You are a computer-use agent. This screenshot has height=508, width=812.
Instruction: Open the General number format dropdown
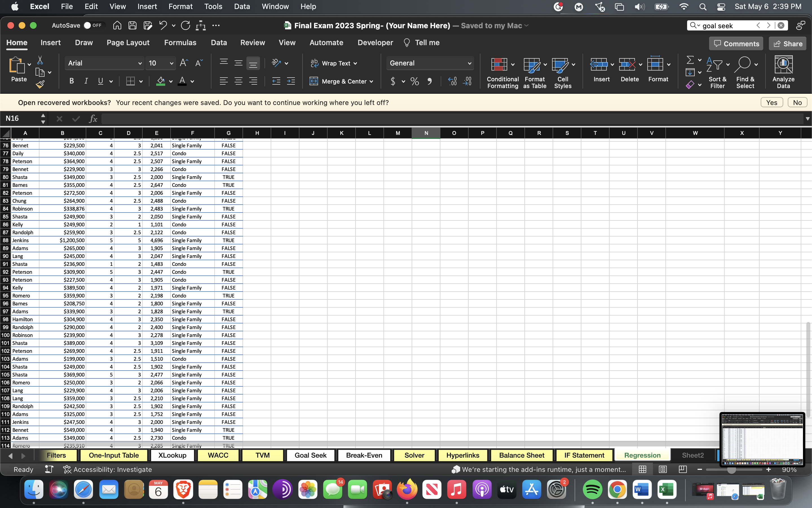tap(469, 63)
